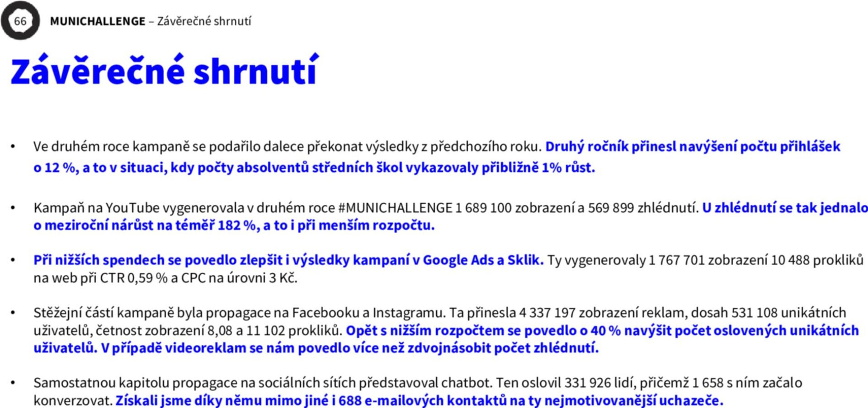The height and width of the screenshot is (408, 868).
Task: Click 'Ve druhém roce kampaně se podařilo' sentence
Action: [287, 147]
